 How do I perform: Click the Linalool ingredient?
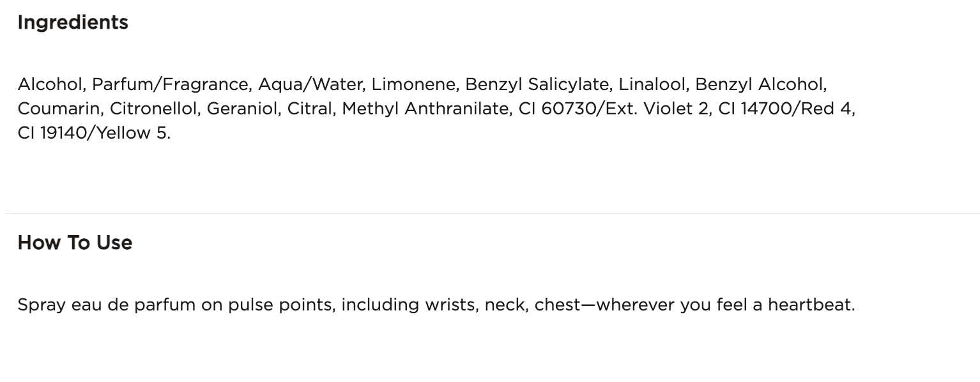coord(652,84)
